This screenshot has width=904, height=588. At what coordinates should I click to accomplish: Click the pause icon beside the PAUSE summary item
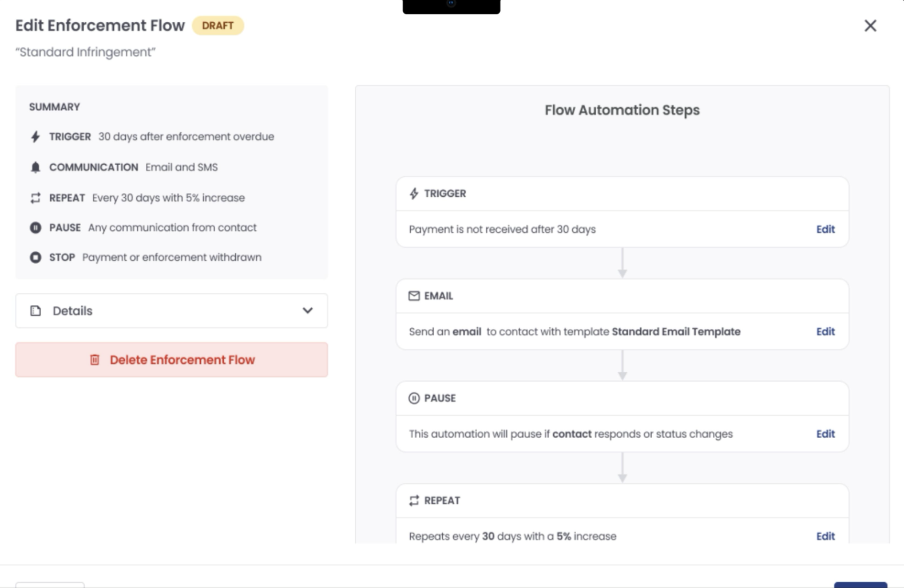35,227
